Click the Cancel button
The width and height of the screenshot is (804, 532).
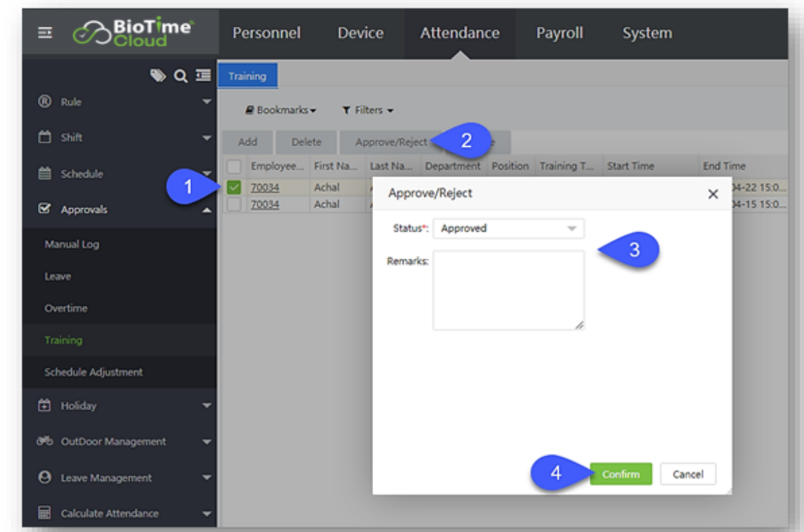(x=687, y=474)
